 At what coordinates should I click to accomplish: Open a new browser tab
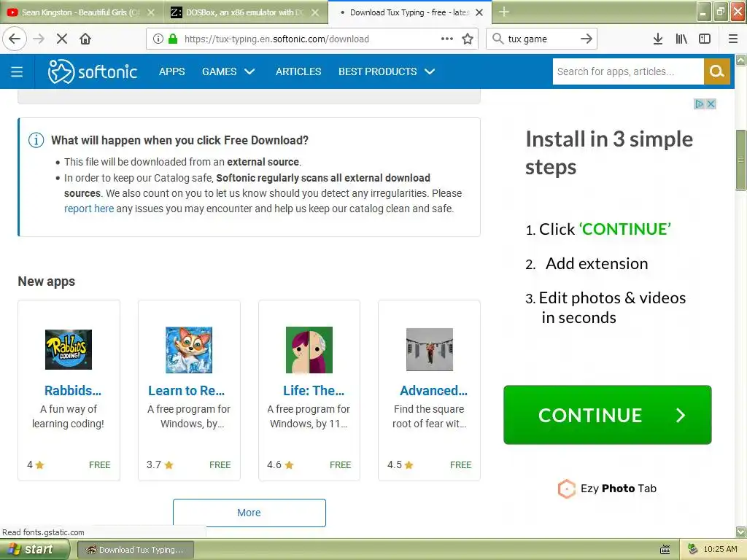click(x=504, y=12)
